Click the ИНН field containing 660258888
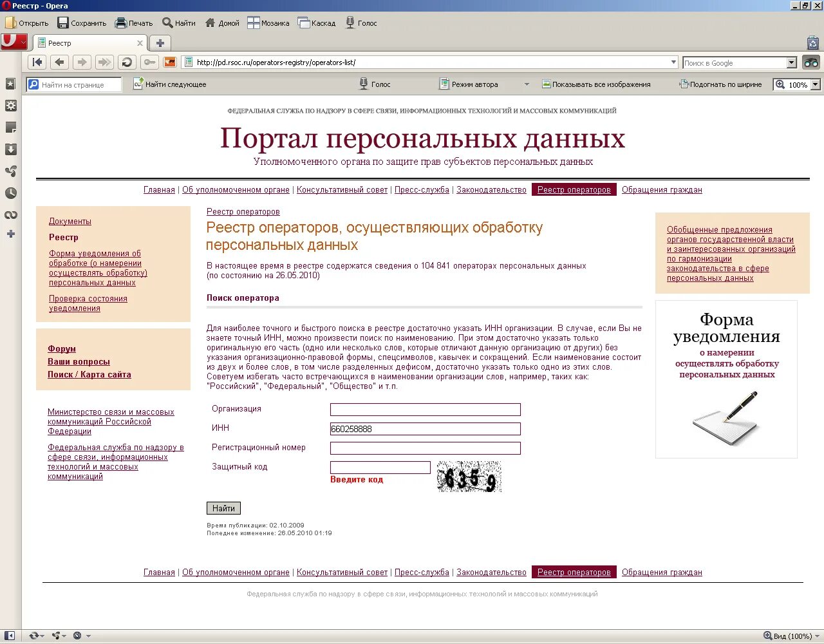 click(425, 429)
